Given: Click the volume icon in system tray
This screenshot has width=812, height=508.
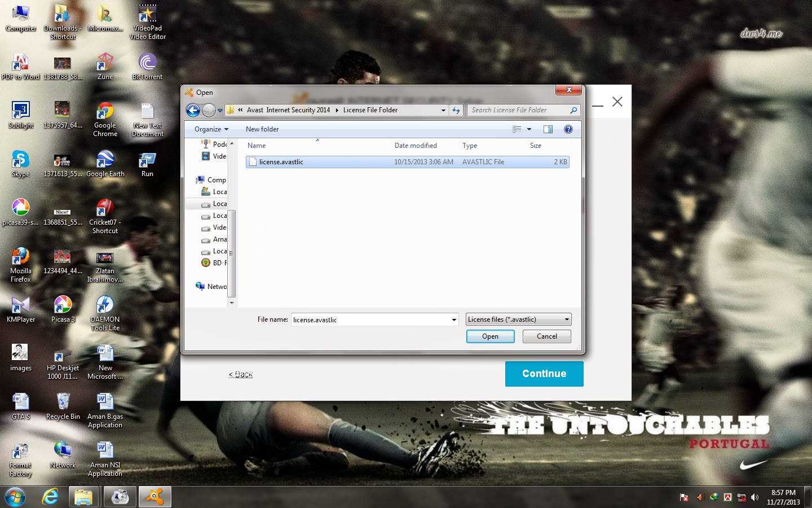Looking at the screenshot, I should [755, 497].
